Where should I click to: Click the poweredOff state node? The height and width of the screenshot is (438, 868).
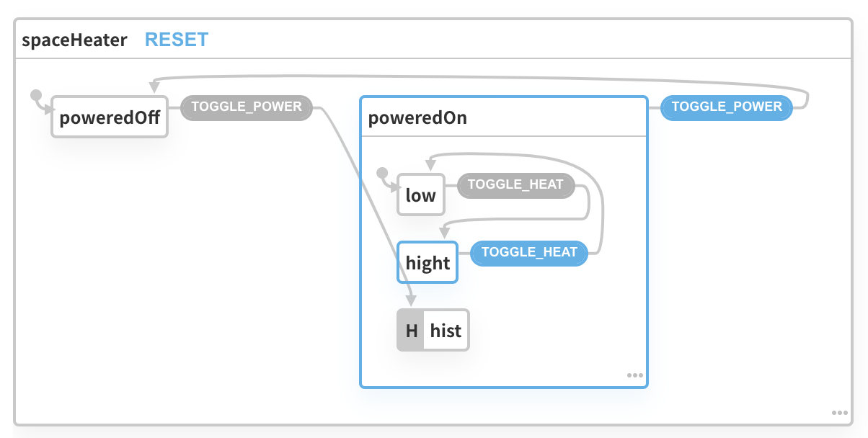(x=110, y=117)
